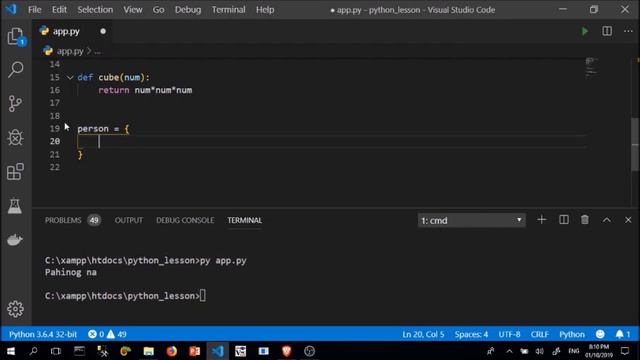Open the File menu
Viewport: 640px width, 360px height.
click(x=35, y=9)
